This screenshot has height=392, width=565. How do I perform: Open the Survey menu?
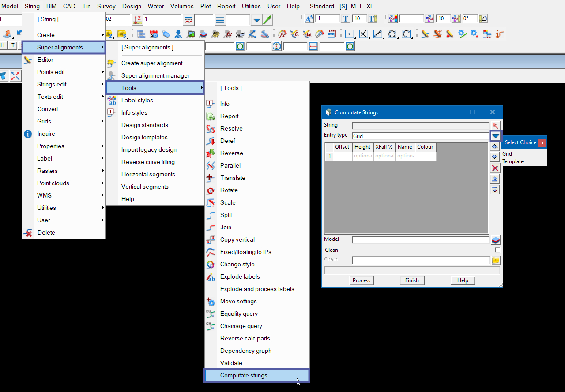[x=106, y=6]
